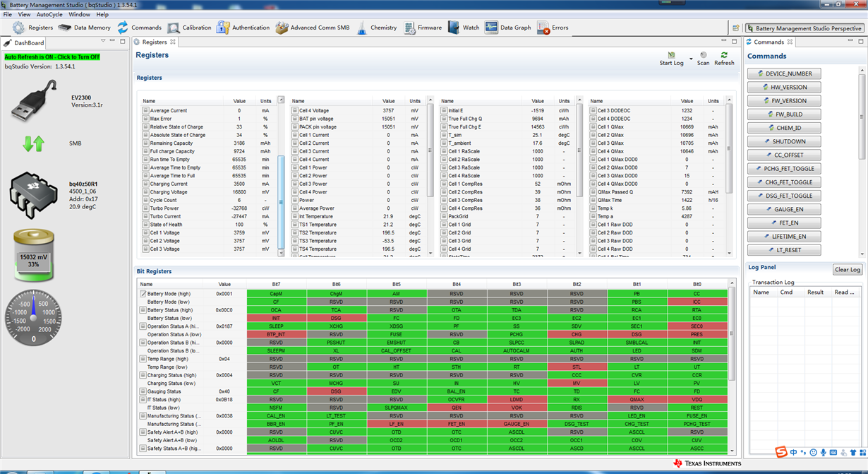Image resolution: width=868 pixels, height=474 pixels.
Task: Open the File menu
Action: tap(8, 14)
